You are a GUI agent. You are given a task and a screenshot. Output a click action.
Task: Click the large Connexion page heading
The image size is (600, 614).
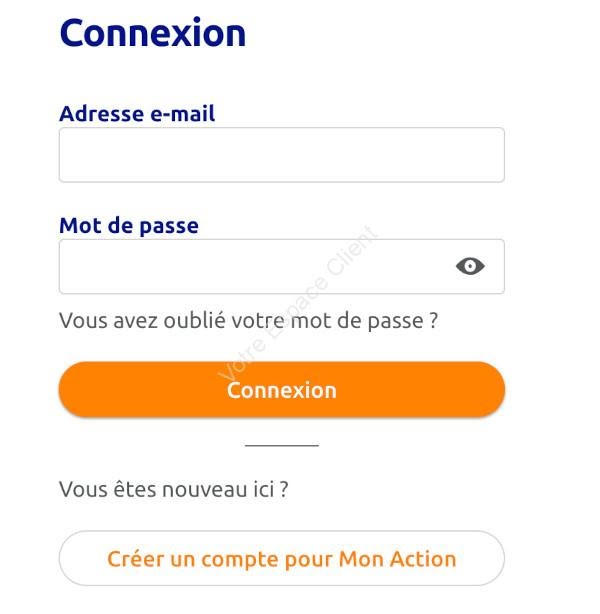coord(153,33)
